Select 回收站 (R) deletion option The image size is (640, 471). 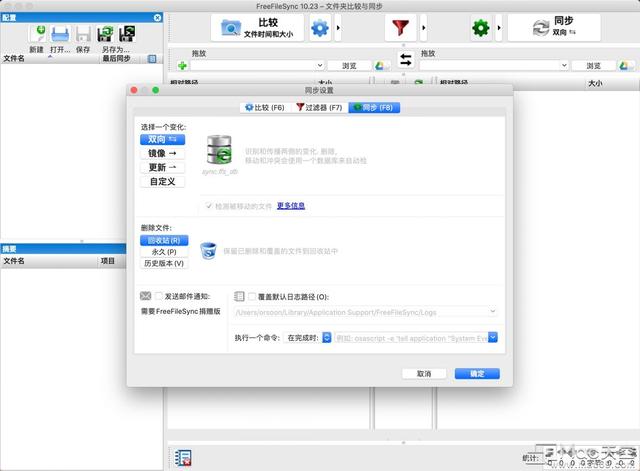[x=164, y=240]
